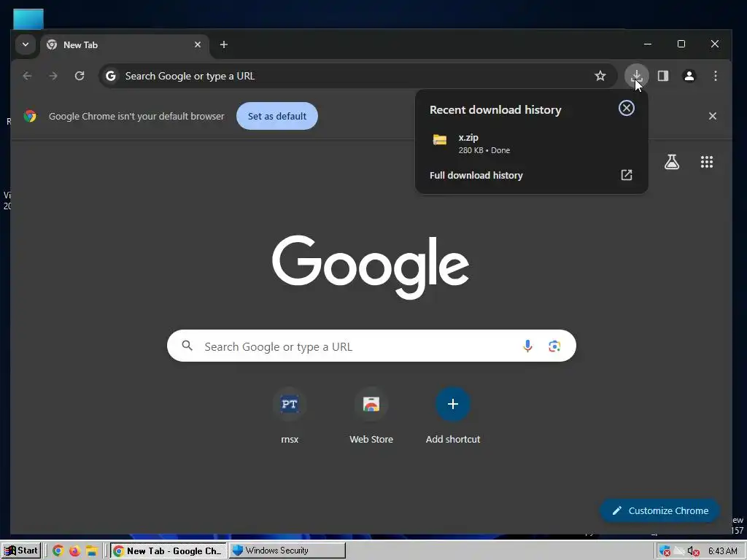Bookmark this tab with the star icon
The width and height of the screenshot is (747, 560).
click(600, 76)
